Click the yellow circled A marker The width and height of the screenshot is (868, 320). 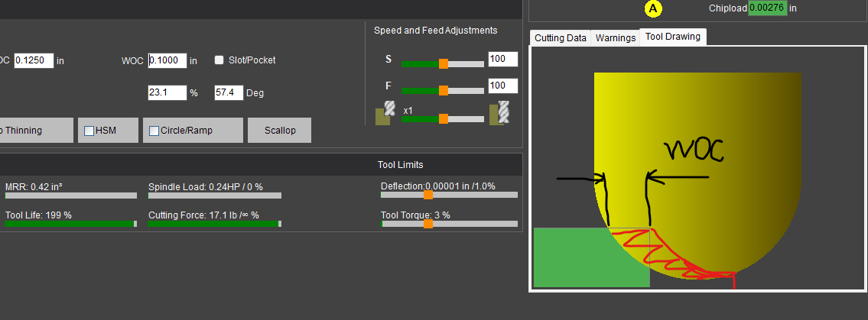(654, 8)
